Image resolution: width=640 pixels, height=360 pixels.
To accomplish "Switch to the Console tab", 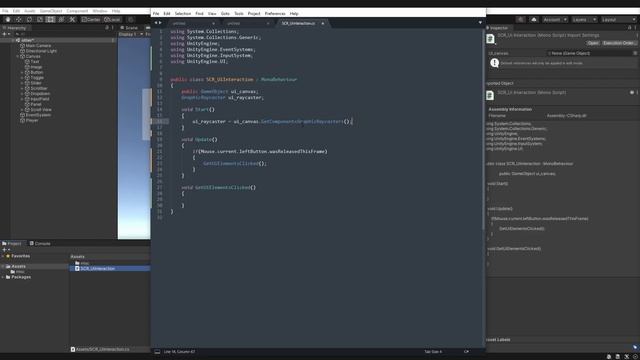I will (40, 243).
